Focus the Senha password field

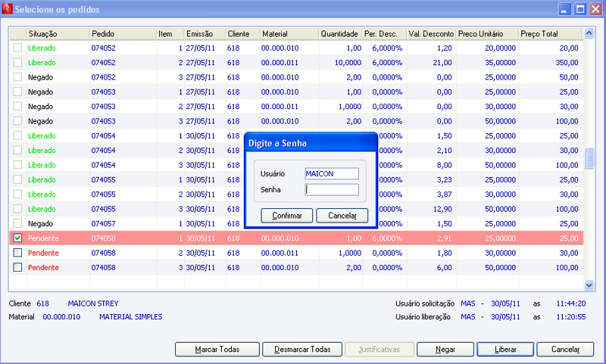(332, 189)
